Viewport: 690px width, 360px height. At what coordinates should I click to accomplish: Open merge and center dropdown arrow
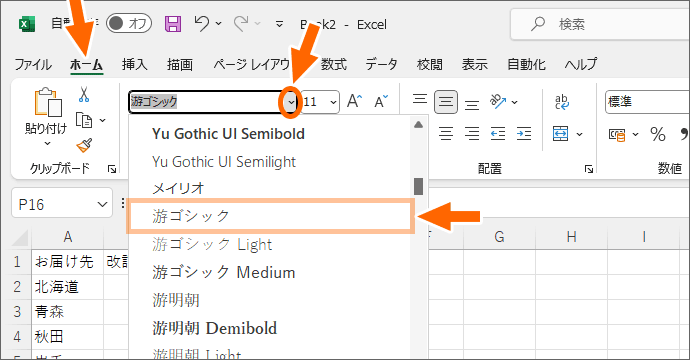(x=580, y=134)
